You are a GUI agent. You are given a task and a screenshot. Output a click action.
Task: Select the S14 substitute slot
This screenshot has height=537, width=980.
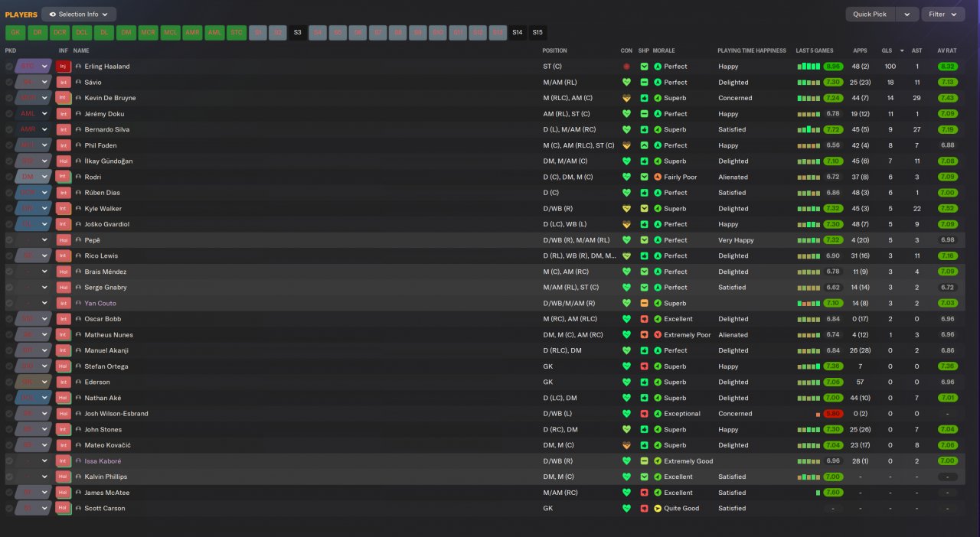pyautogui.click(x=518, y=33)
